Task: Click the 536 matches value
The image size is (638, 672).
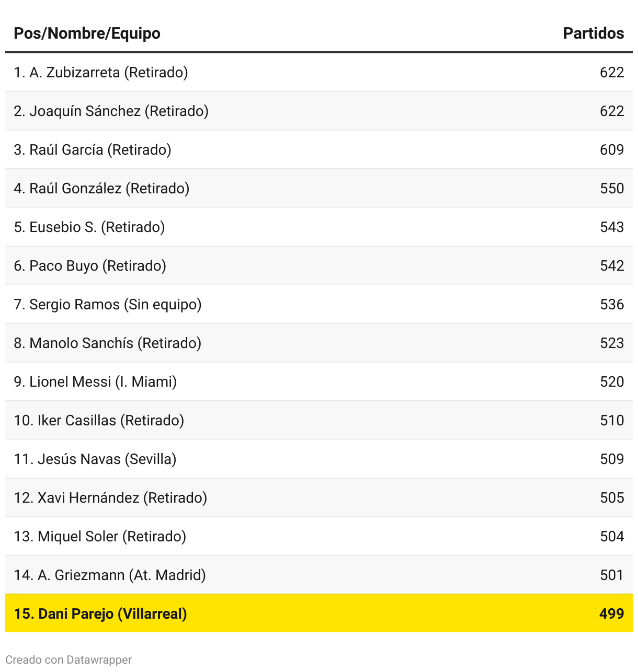Action: [611, 305]
